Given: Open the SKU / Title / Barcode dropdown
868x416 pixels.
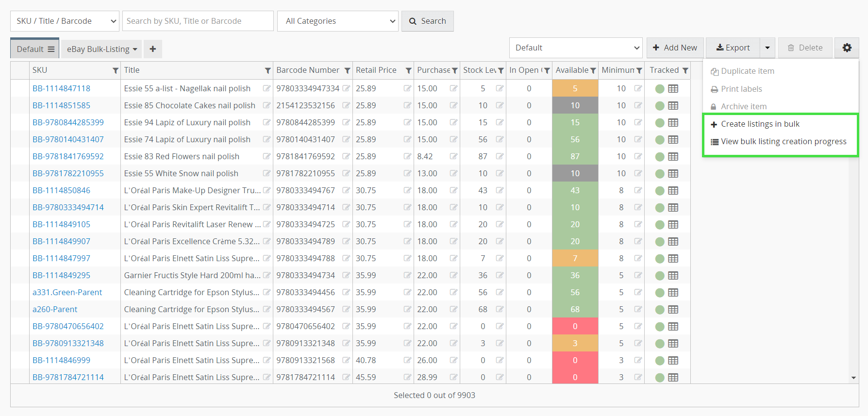Looking at the screenshot, I should [x=65, y=21].
